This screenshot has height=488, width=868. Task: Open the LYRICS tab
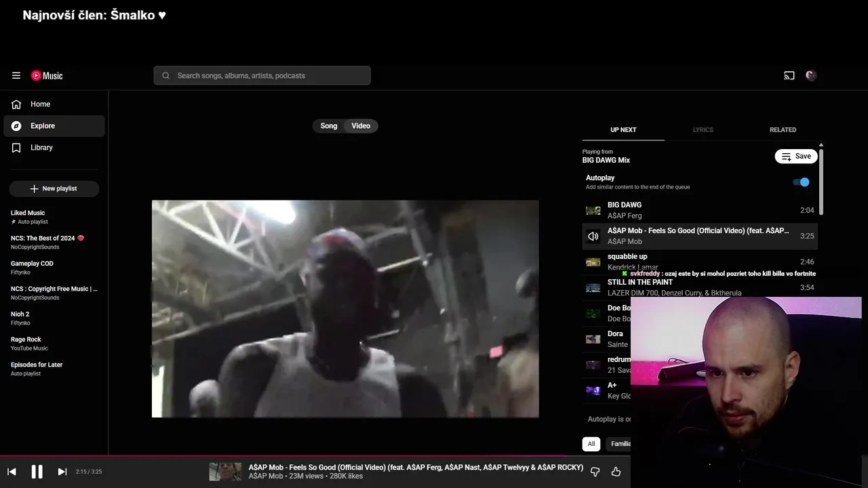coord(703,129)
